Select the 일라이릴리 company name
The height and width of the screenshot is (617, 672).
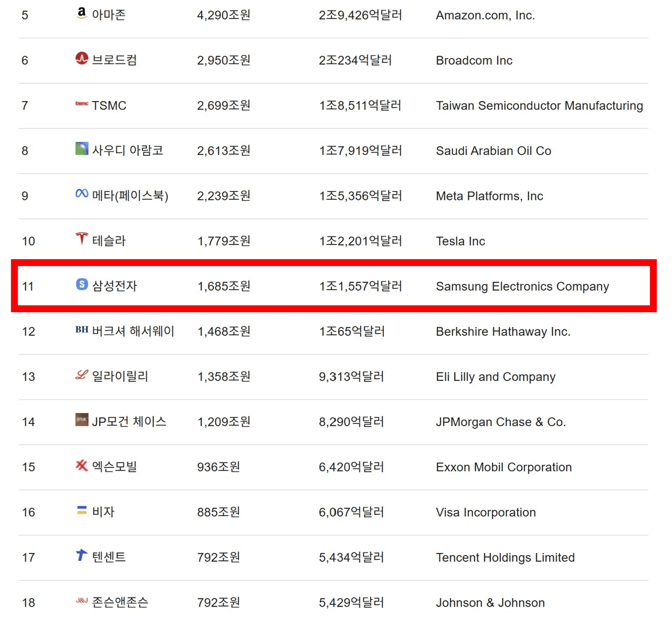coord(120,376)
